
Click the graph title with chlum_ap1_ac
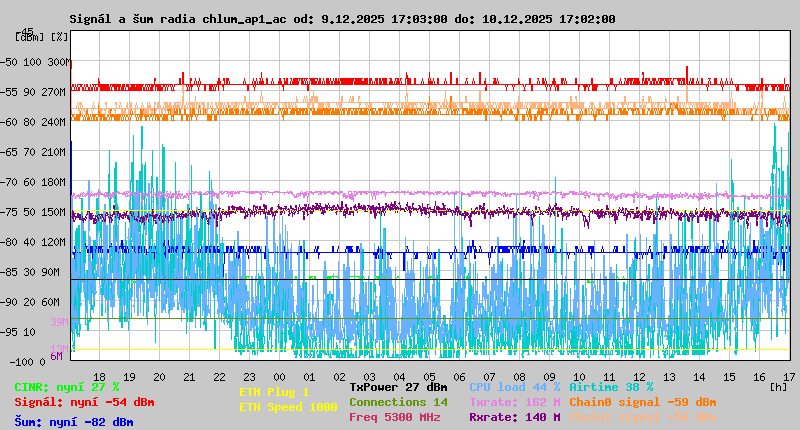click(342, 19)
